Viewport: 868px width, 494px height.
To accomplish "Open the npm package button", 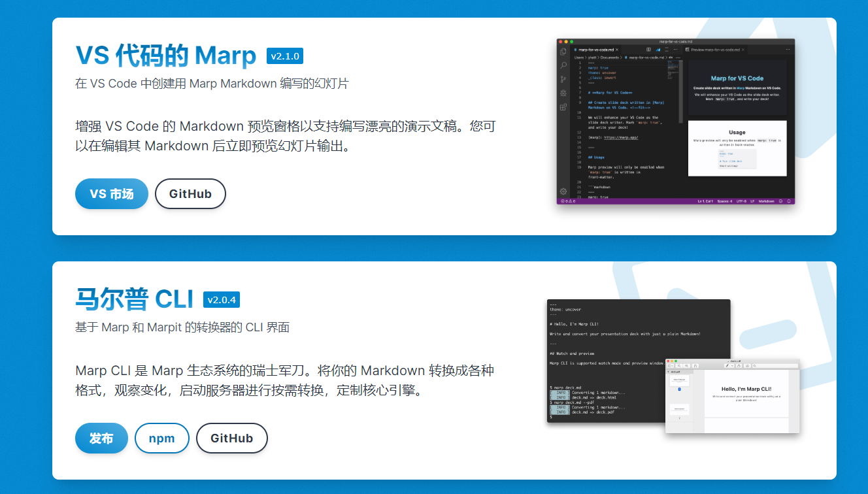I will click(x=162, y=438).
